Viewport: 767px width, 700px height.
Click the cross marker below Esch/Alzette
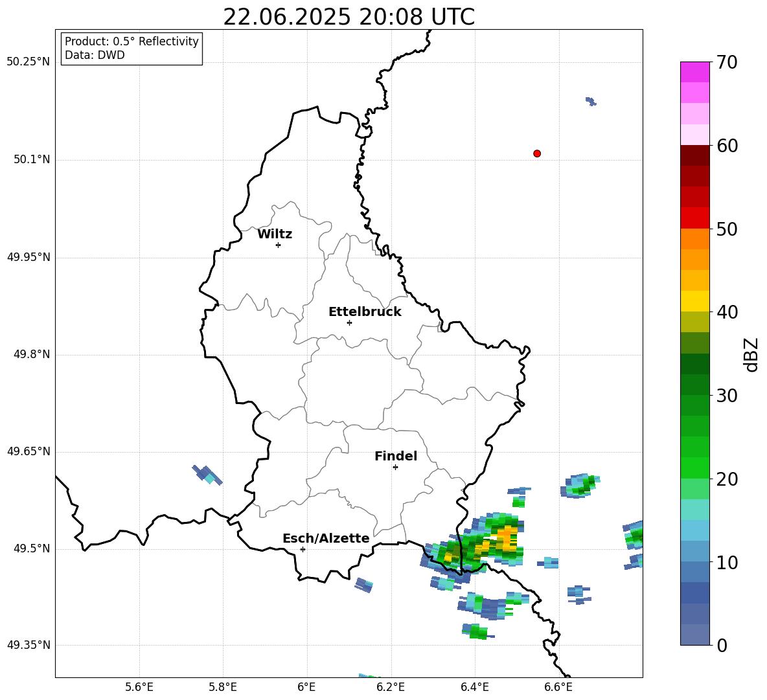[303, 549]
